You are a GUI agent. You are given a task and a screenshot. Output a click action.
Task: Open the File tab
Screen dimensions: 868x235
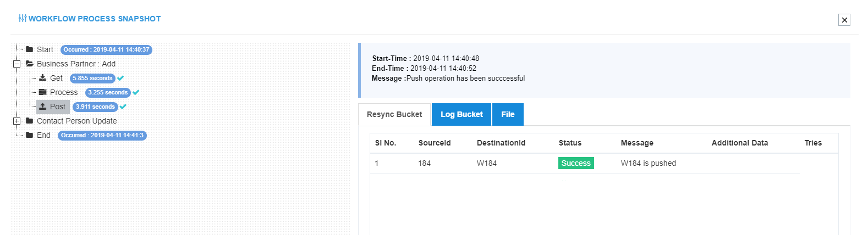coord(508,114)
